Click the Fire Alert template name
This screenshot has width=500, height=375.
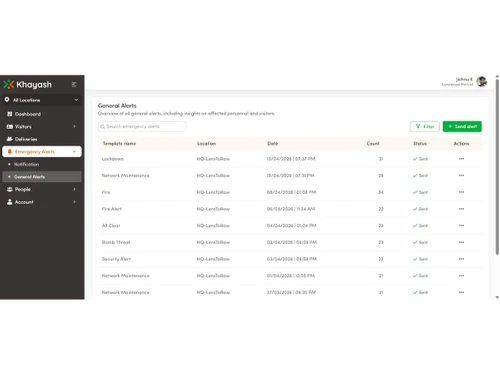[112, 209]
